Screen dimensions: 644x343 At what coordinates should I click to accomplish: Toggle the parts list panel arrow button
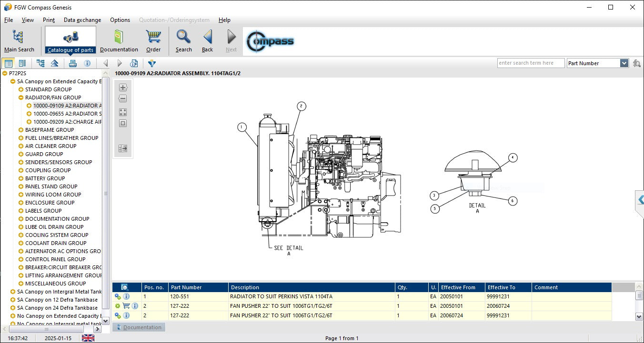tap(123, 148)
